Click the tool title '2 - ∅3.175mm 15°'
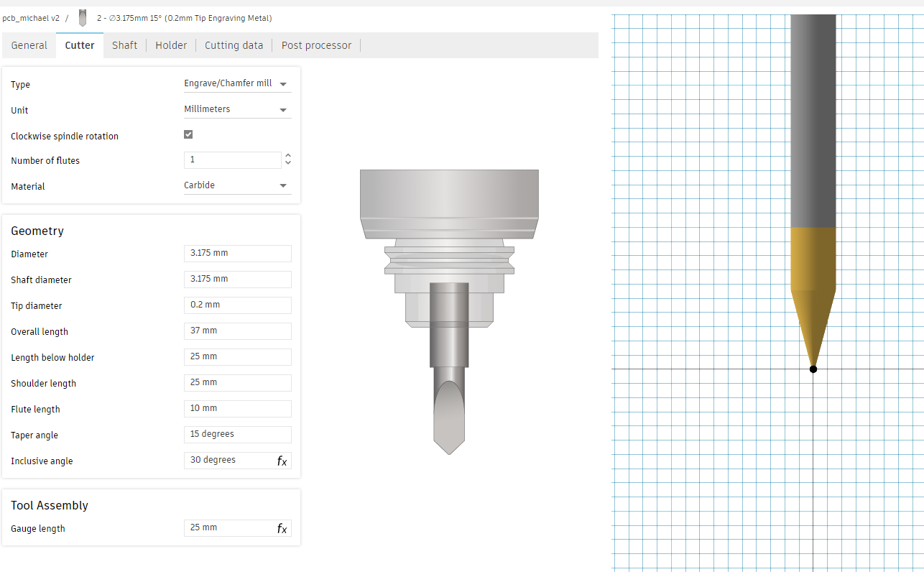 (x=184, y=19)
